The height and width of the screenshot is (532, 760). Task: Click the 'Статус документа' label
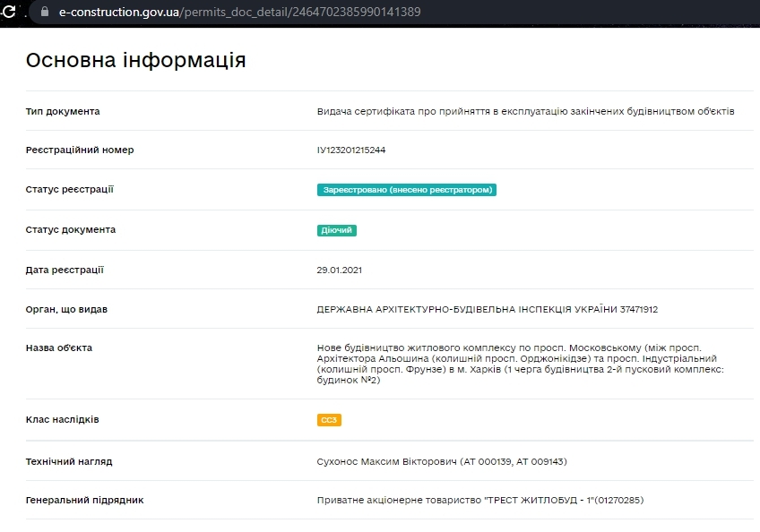pyautogui.click(x=70, y=229)
